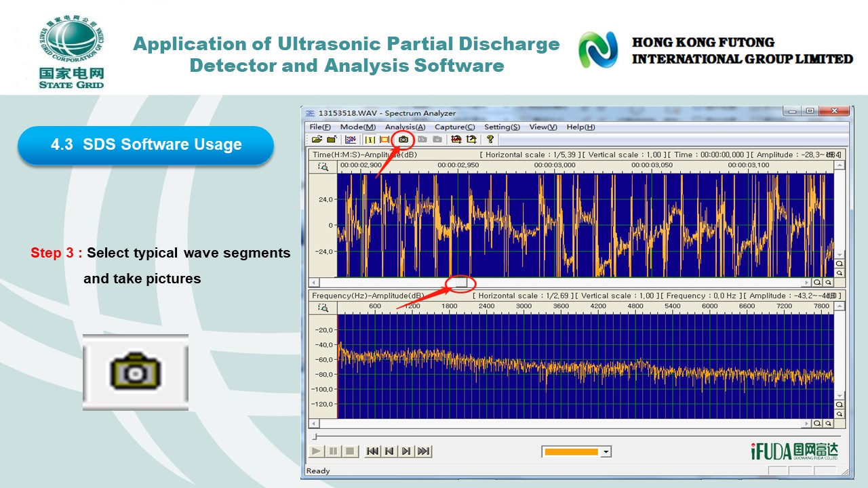Open the Help menu

[x=580, y=127]
